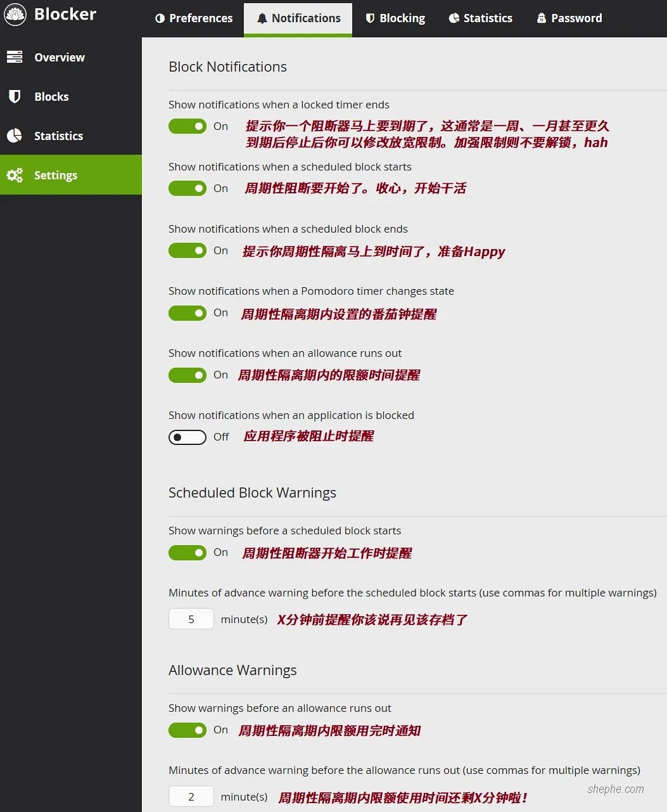Click the Blocks shield icon in sidebar
The image size is (667, 812).
(15, 96)
